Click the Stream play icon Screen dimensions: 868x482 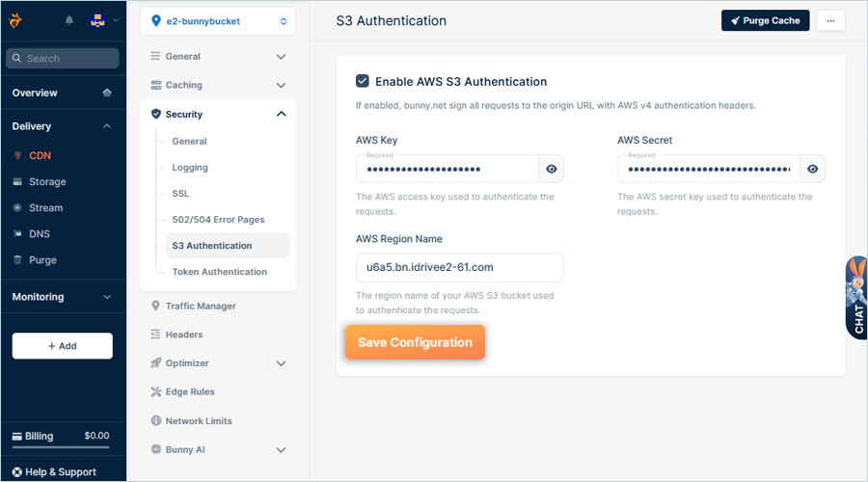[x=17, y=207]
